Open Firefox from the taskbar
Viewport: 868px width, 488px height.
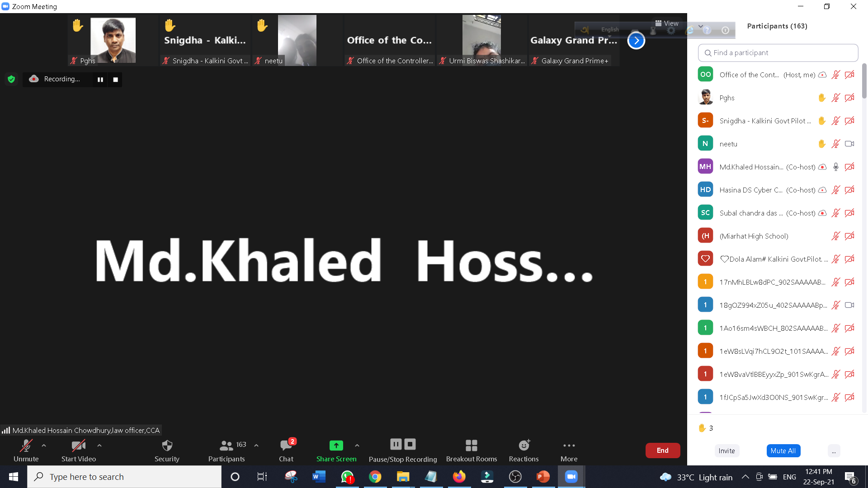tap(459, 477)
